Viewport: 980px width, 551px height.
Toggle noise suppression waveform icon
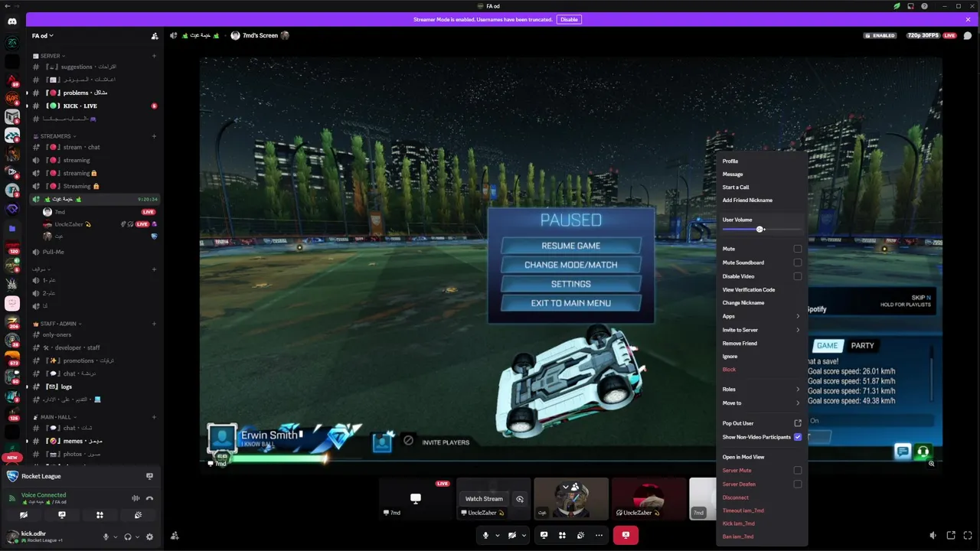click(x=136, y=498)
